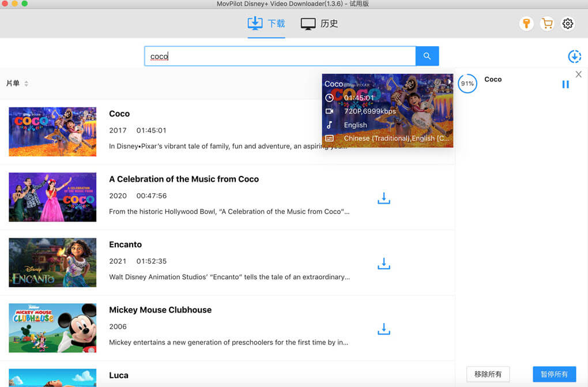
Task: Focus the search field containing coco
Action: 280,56
